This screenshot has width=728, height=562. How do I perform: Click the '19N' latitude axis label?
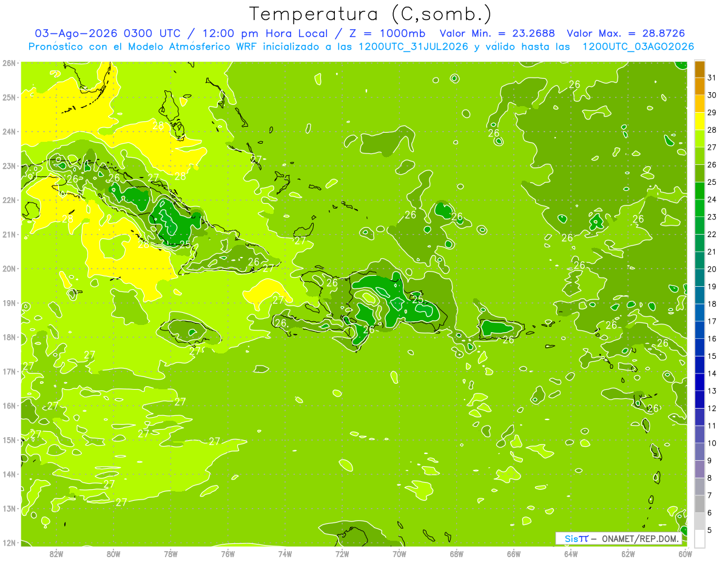(x=8, y=303)
